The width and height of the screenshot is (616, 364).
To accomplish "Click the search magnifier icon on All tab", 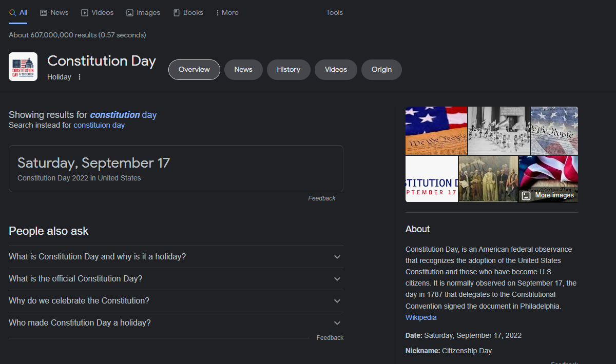I will [x=12, y=12].
